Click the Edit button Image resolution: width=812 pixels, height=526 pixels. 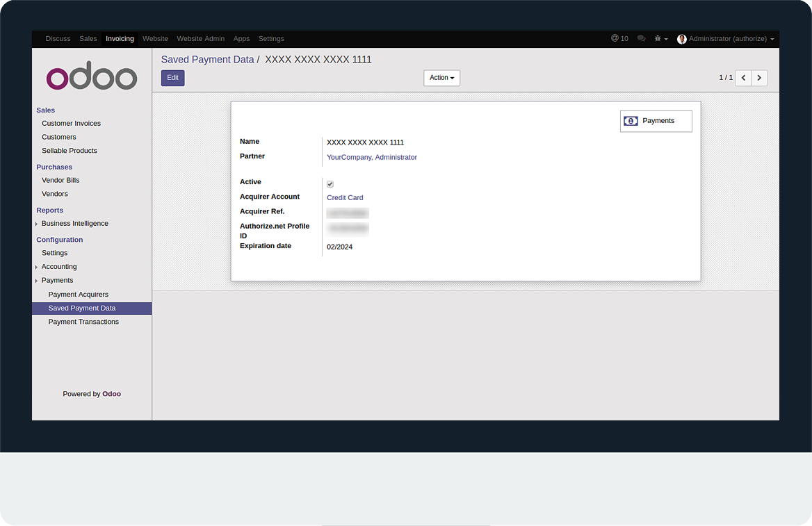click(172, 78)
